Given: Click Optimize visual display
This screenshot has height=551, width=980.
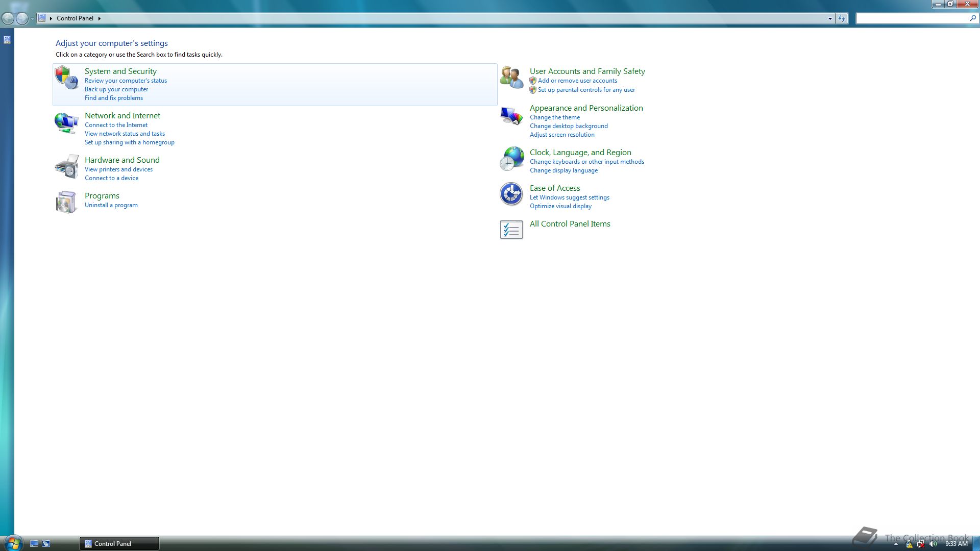Looking at the screenshot, I should pyautogui.click(x=560, y=206).
